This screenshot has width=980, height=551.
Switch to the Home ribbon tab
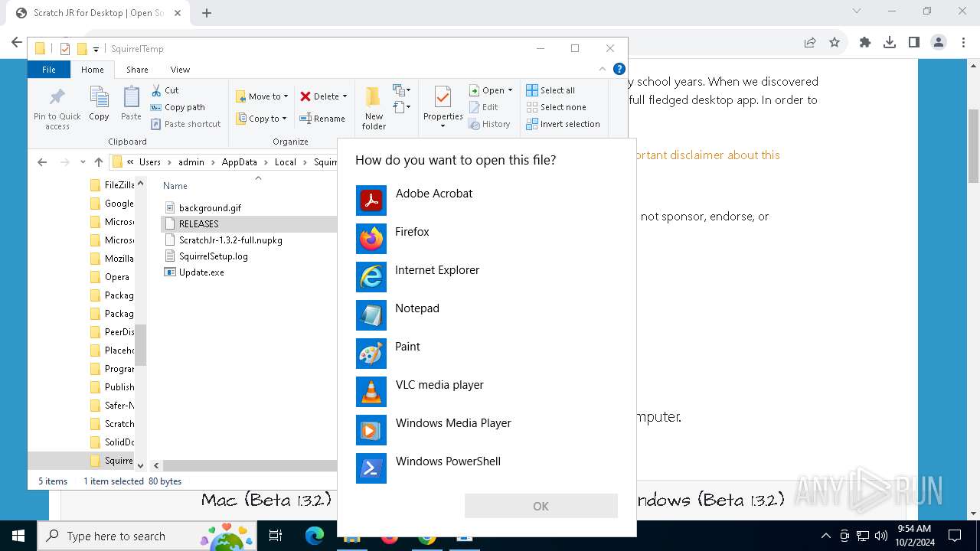[93, 70]
